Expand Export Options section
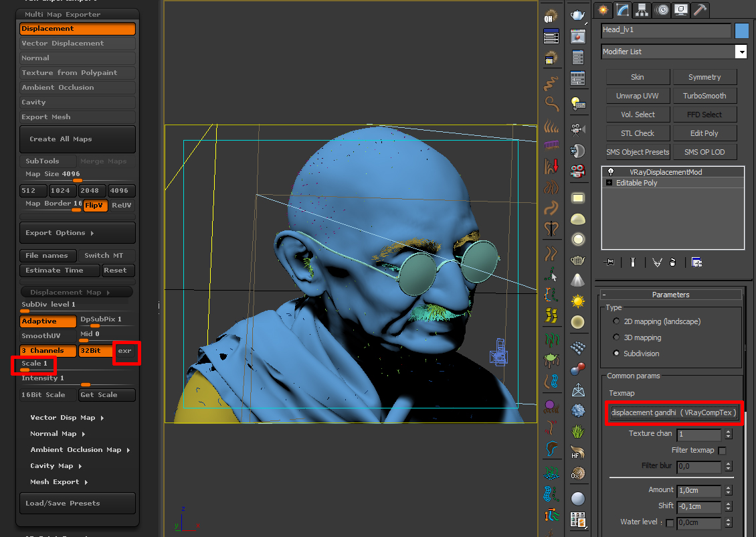756x537 pixels. (x=78, y=233)
